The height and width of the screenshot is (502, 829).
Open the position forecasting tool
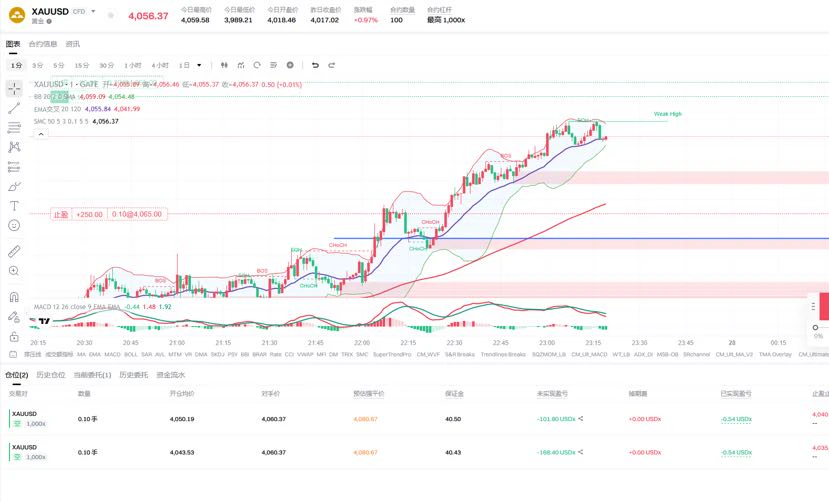tap(14, 167)
